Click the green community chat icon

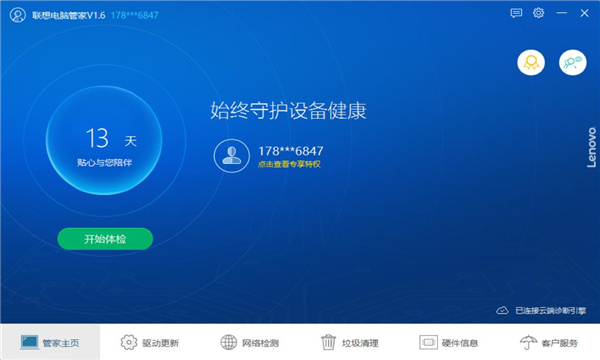coord(572,62)
